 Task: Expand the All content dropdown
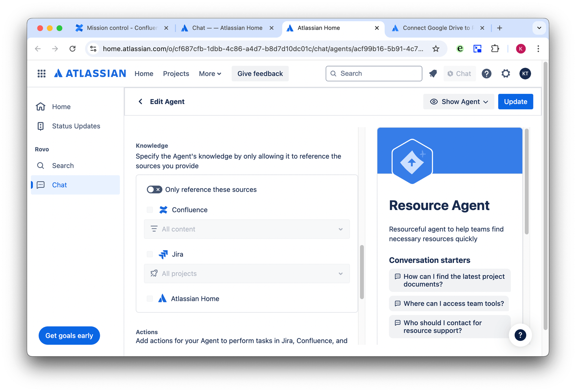247,229
